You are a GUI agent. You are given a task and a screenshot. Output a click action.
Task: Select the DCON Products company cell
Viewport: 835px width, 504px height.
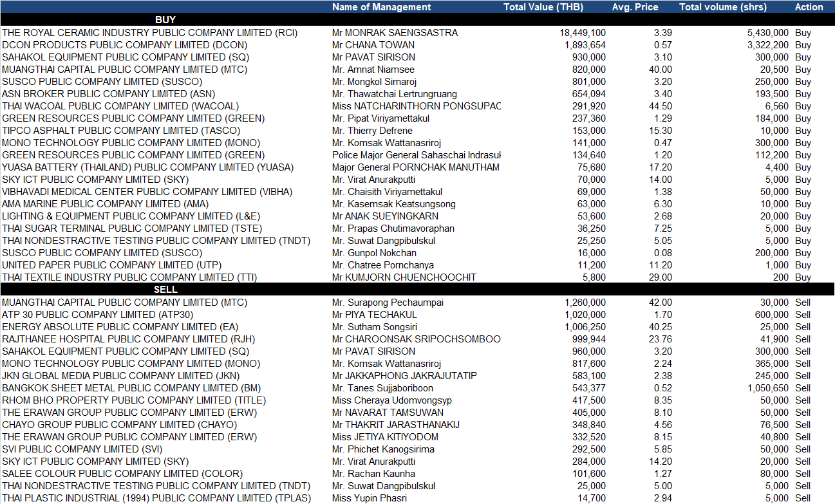126,44
